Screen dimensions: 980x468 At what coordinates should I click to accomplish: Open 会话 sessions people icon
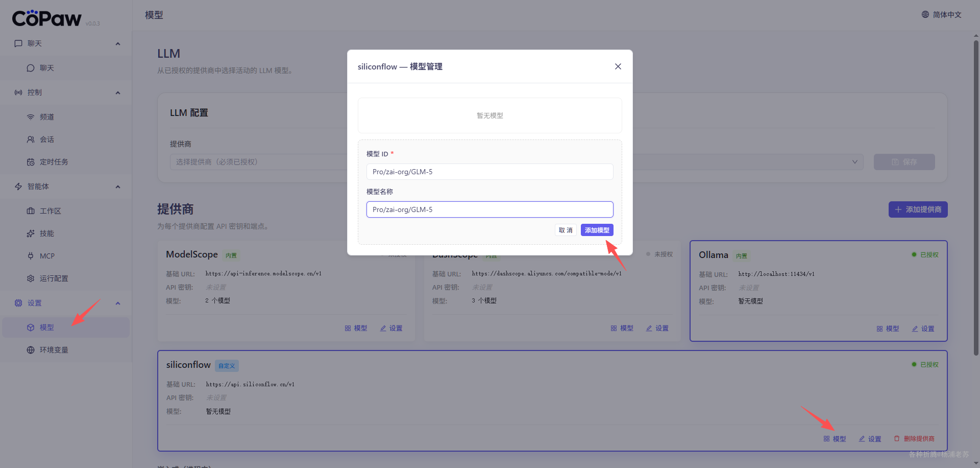(x=31, y=139)
